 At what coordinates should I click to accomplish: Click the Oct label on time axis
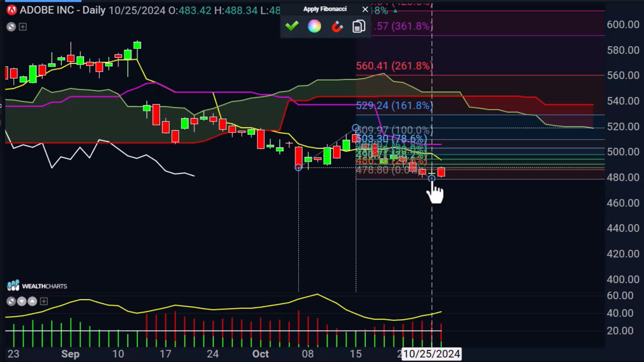261,354
